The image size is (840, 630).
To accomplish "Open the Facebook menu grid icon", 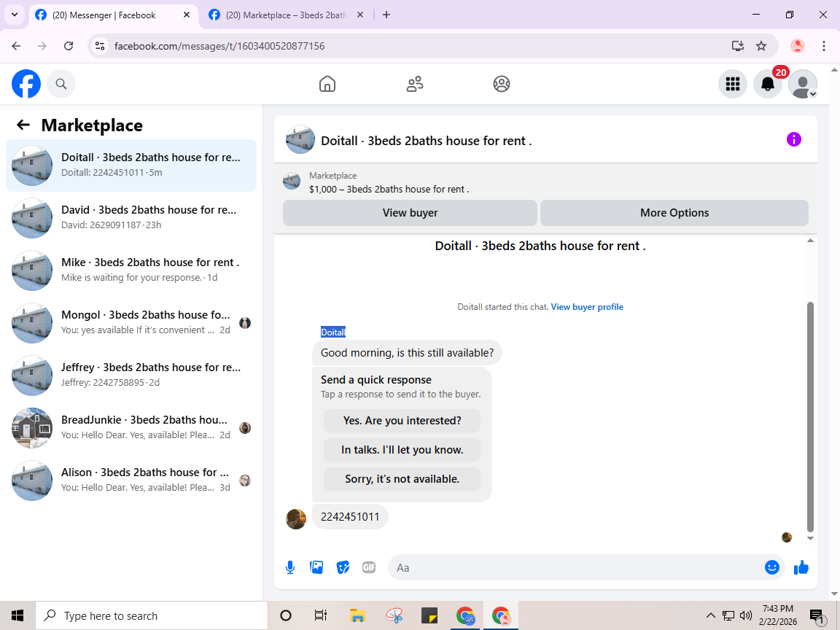I will 732,84.
